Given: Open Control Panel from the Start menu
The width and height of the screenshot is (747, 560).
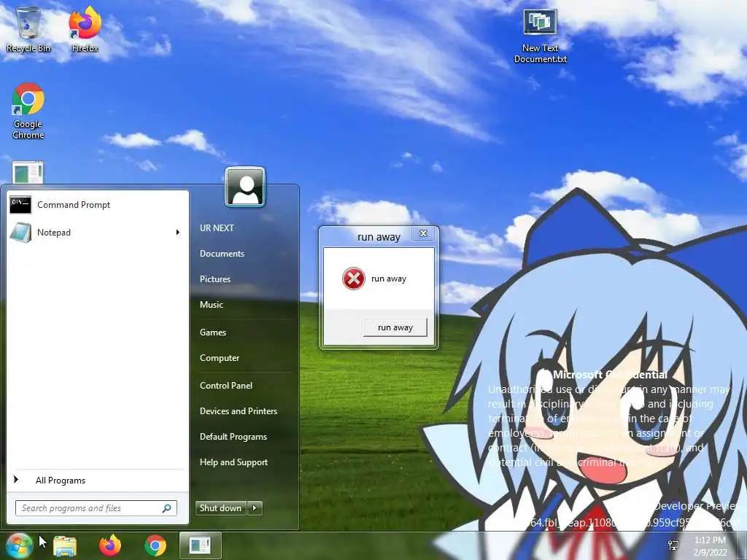Looking at the screenshot, I should tap(226, 386).
